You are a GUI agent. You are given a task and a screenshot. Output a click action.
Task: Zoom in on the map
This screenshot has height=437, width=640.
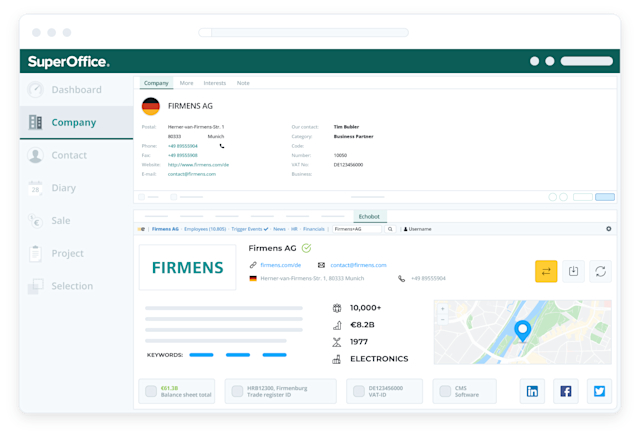click(442, 309)
